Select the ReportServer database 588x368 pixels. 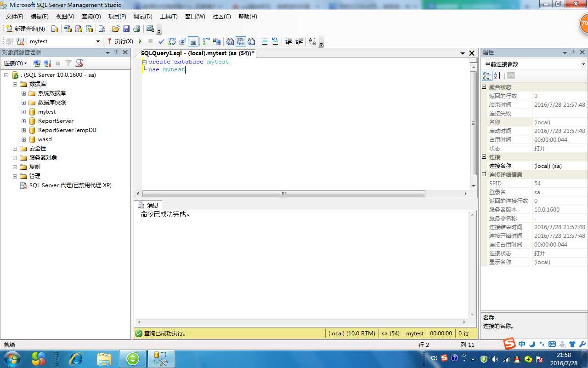[x=56, y=121]
